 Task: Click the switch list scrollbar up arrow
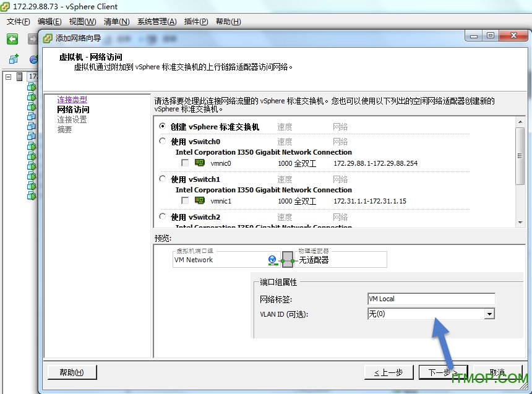(520, 121)
